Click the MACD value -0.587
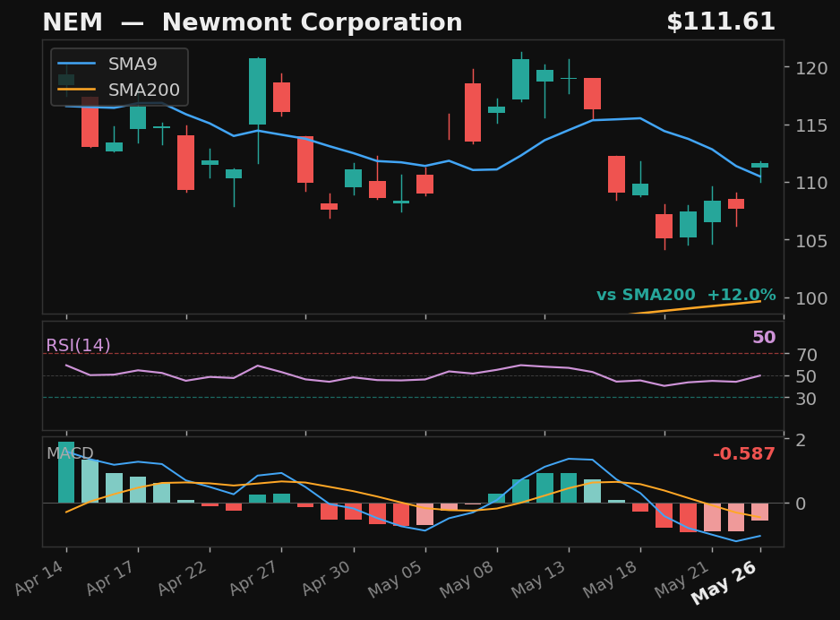The width and height of the screenshot is (840, 620). click(743, 454)
